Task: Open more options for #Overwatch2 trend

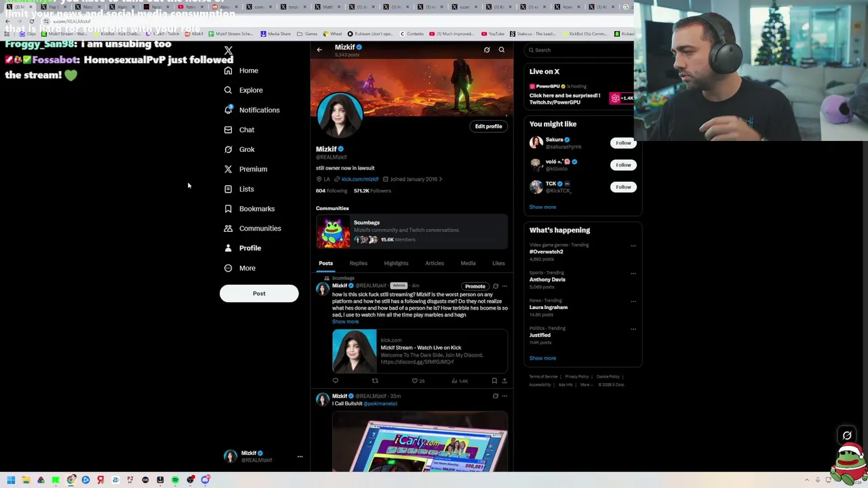Action: pyautogui.click(x=633, y=245)
